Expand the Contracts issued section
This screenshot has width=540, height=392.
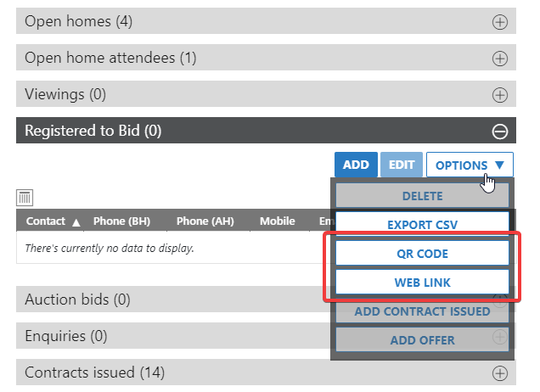tap(500, 373)
